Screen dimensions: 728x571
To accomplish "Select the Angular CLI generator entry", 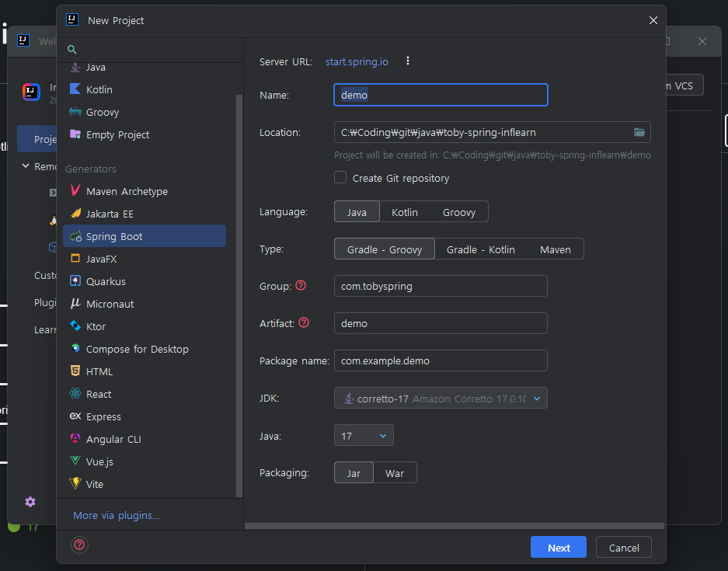I will (145, 439).
